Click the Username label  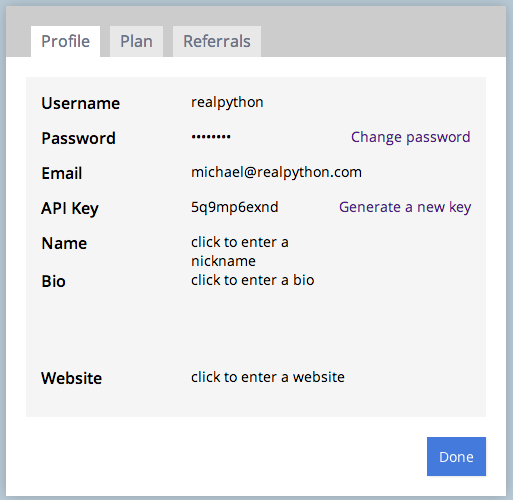pyautogui.click(x=80, y=103)
